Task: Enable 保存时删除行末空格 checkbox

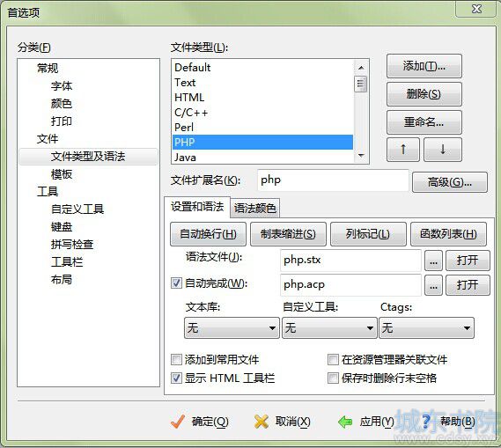Action: [x=333, y=378]
